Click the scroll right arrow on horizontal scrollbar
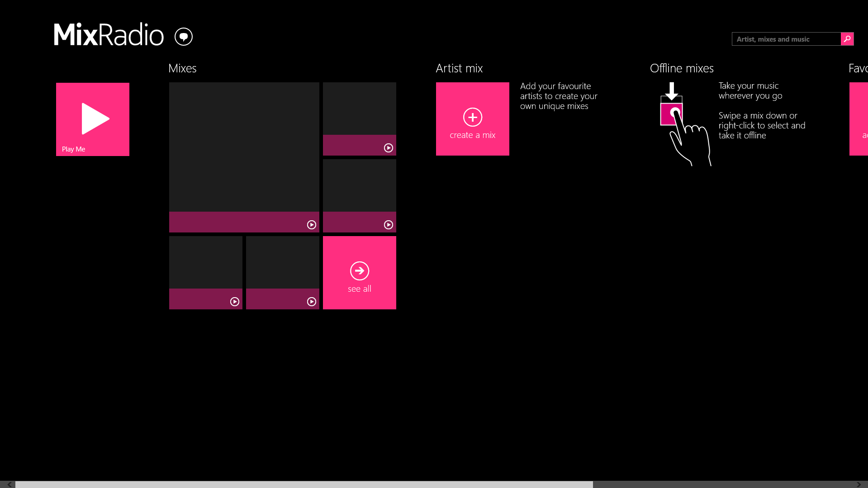Viewport: 868px width, 488px height. (x=859, y=484)
